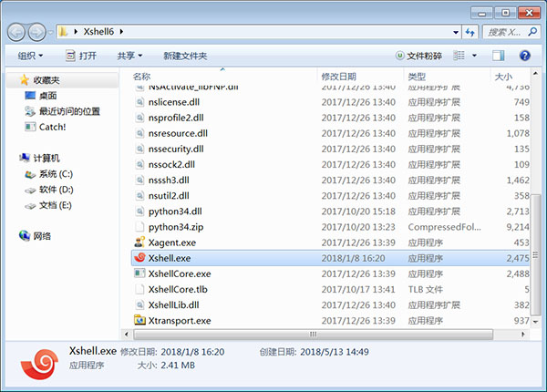Click the Computer (计算机) icon
Image resolution: width=547 pixels, height=392 pixels.
pyautogui.click(x=25, y=158)
